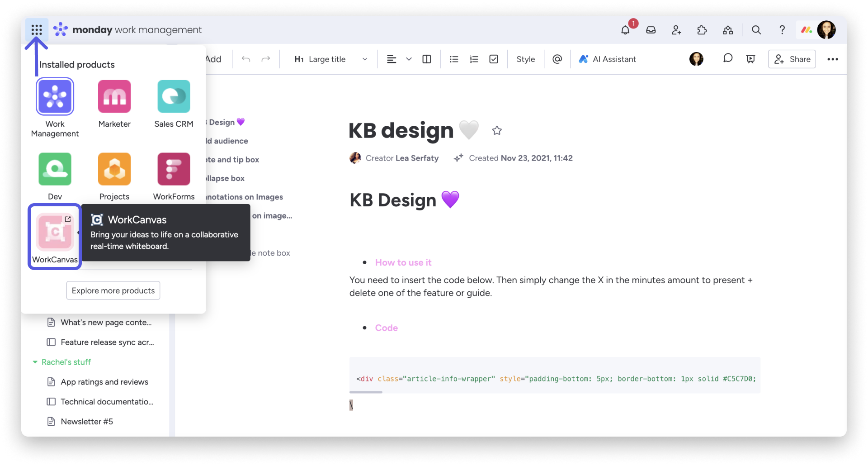Viewport: 868px width, 466px height.
Task: Follow the Code link
Action: point(386,328)
